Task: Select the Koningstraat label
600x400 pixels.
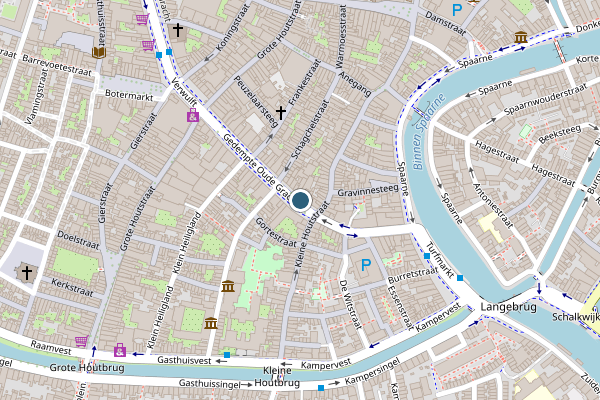Action: point(232,28)
